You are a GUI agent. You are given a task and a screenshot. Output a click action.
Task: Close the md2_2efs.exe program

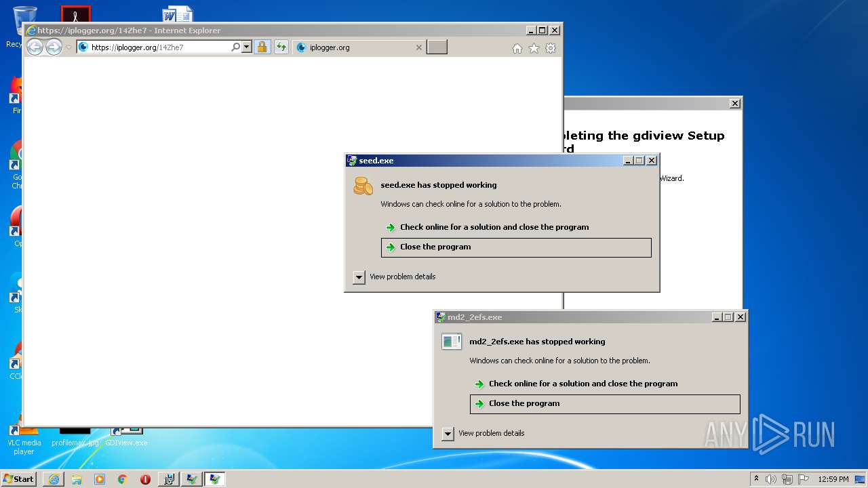click(x=605, y=404)
